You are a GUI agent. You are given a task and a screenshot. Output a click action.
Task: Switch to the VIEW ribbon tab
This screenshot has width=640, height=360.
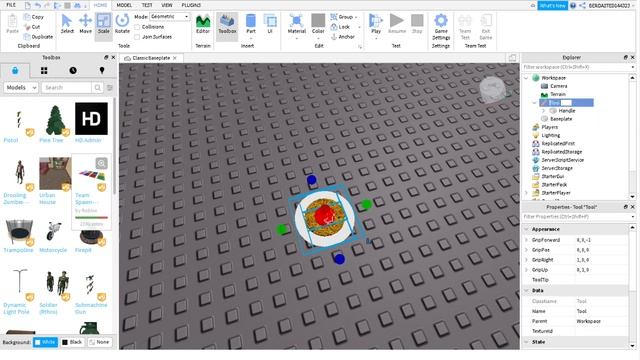pyautogui.click(x=167, y=5)
